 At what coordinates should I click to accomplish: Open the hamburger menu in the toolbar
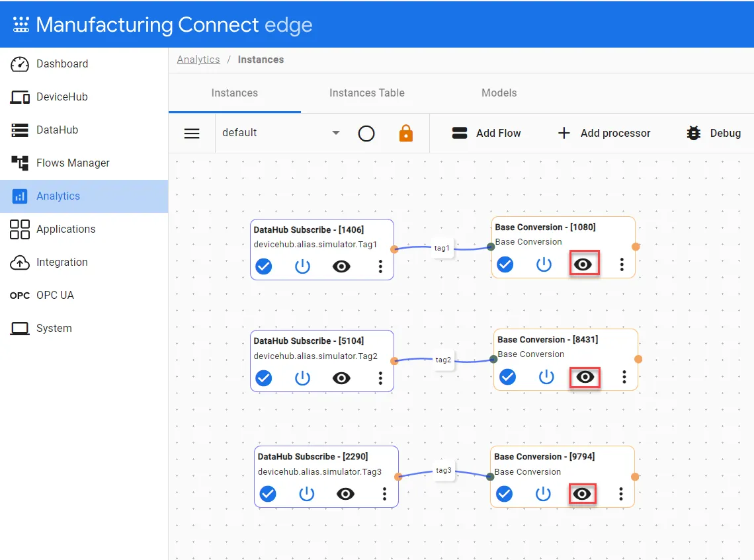click(192, 133)
